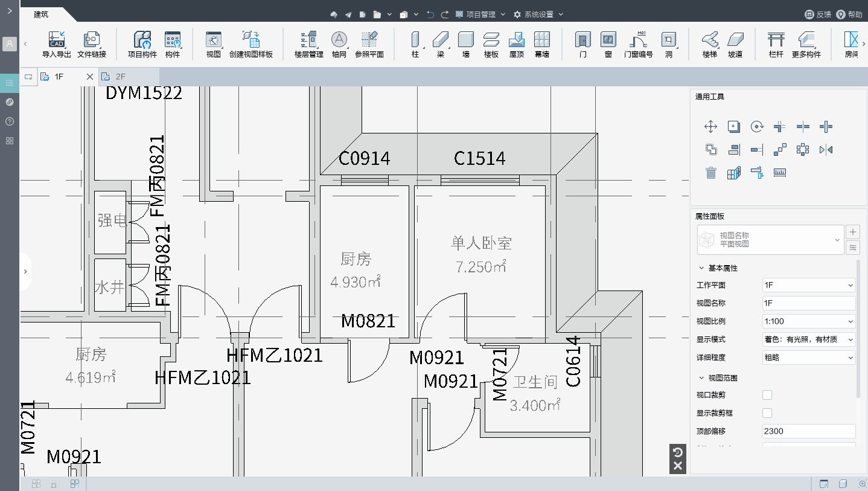Select the 参照平面 reference plane tool

tap(369, 45)
